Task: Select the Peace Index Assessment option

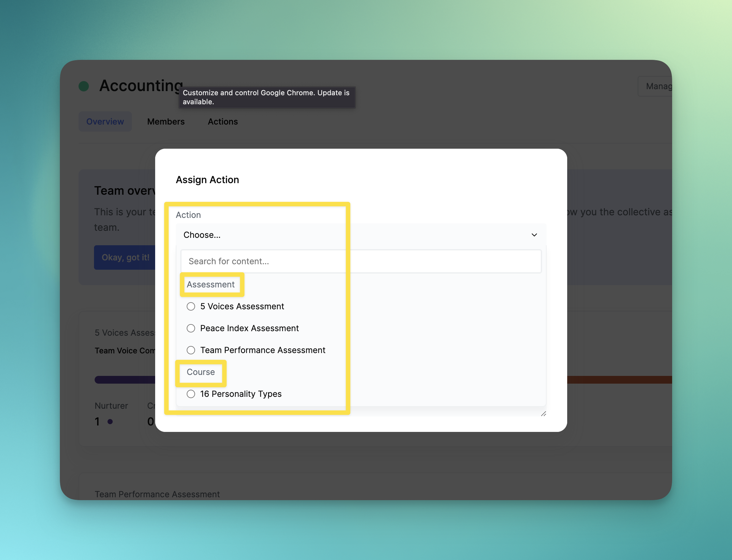Action: (x=191, y=328)
